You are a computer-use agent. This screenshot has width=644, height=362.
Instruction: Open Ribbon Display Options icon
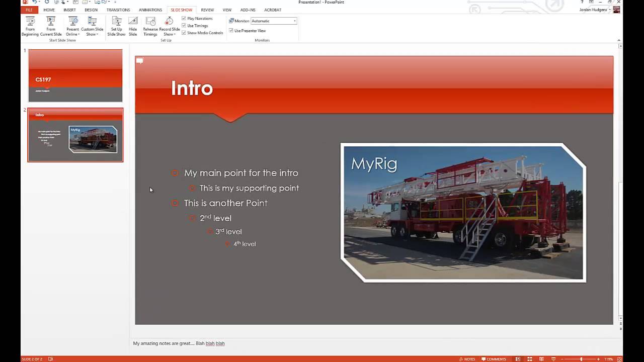tap(591, 2)
